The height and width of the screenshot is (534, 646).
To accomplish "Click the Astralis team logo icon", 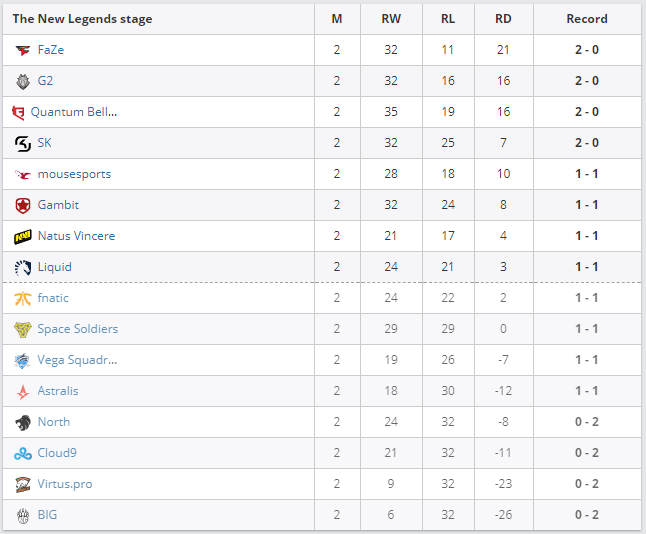I will pos(23,391).
